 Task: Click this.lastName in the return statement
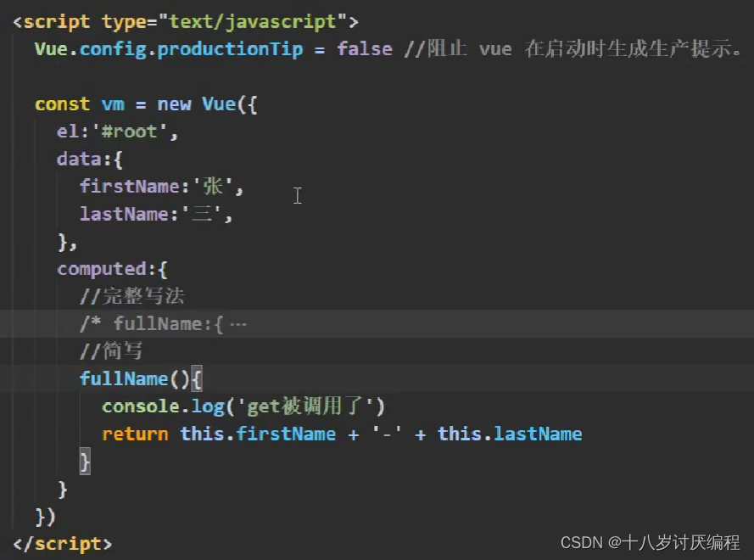510,434
